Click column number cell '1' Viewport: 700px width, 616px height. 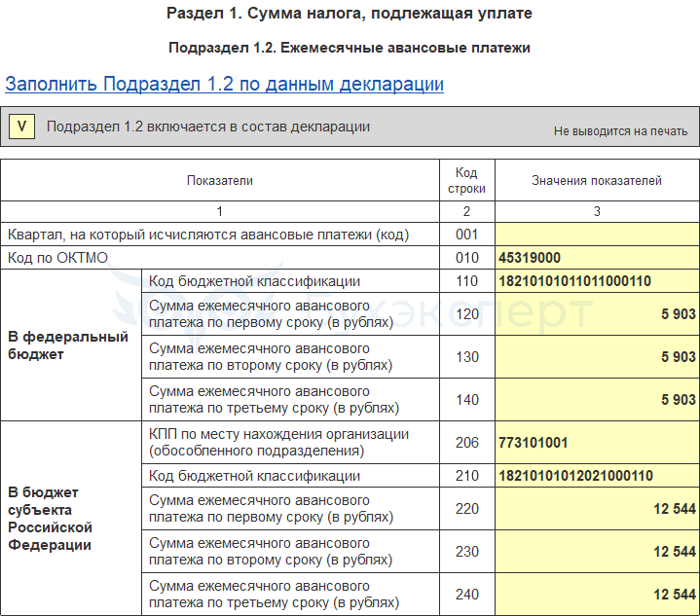(x=220, y=211)
